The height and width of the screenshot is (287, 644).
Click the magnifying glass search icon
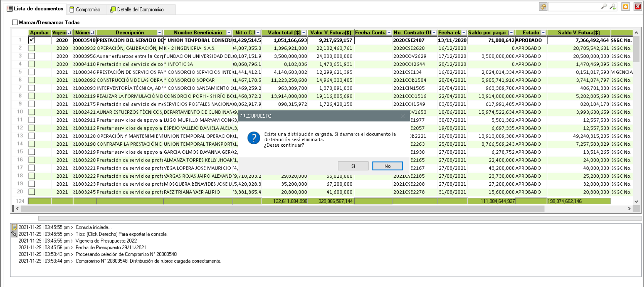(x=604, y=7)
